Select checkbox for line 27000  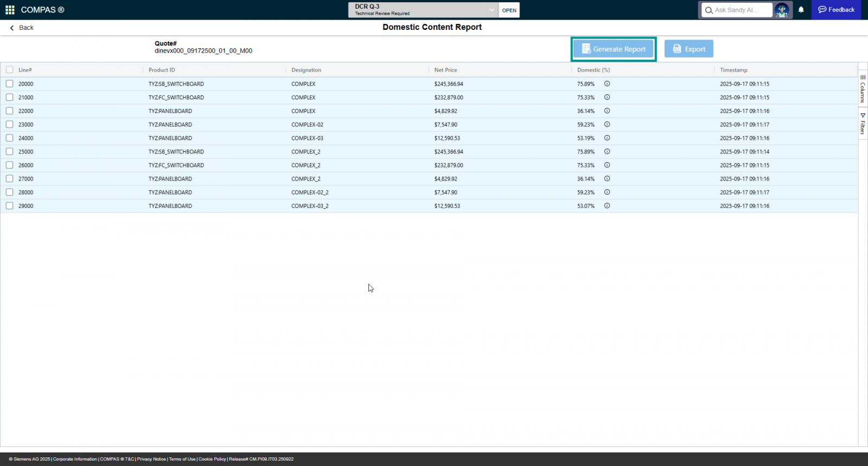9,178
